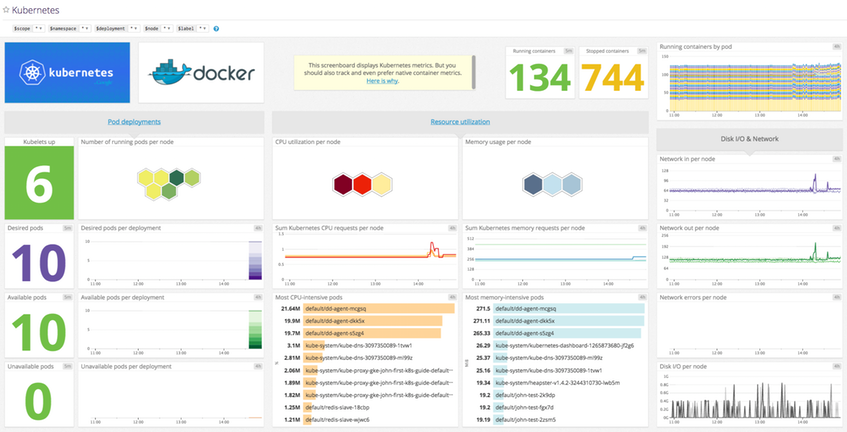
Task: Click the 4h badge on Running containers by pod
Action: point(836,47)
